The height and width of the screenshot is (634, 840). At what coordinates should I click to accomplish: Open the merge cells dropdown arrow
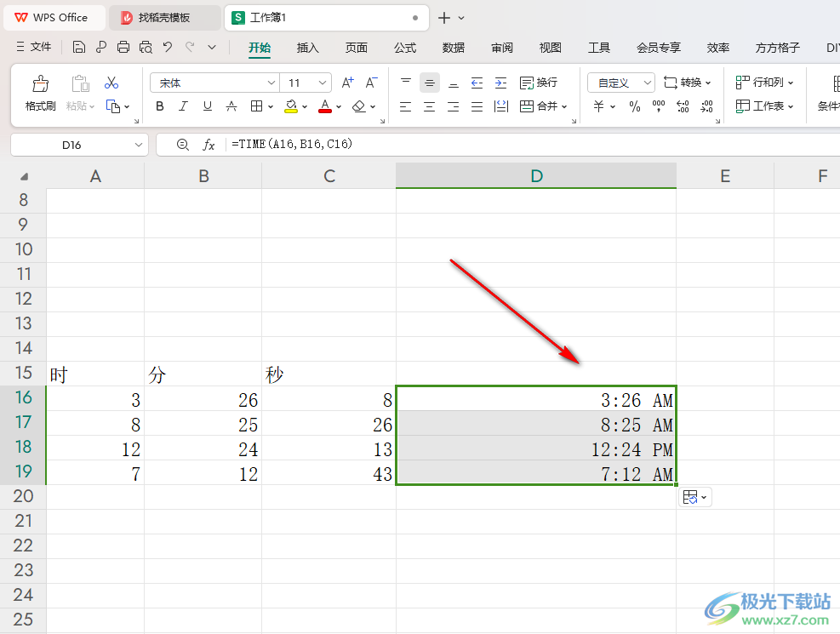(564, 106)
